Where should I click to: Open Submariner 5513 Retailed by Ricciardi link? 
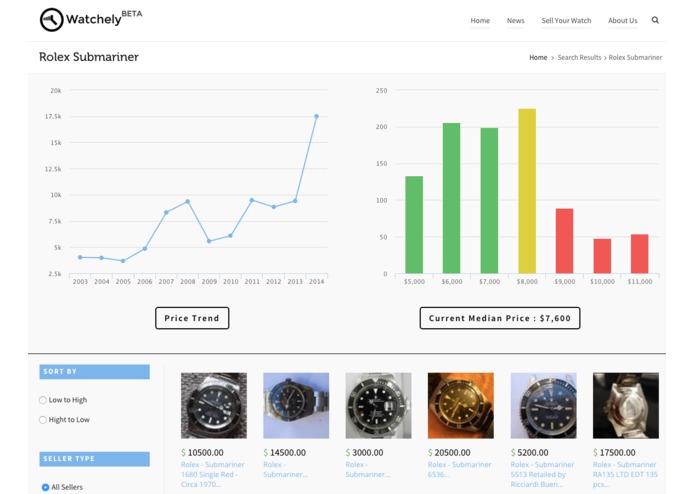coord(542,475)
